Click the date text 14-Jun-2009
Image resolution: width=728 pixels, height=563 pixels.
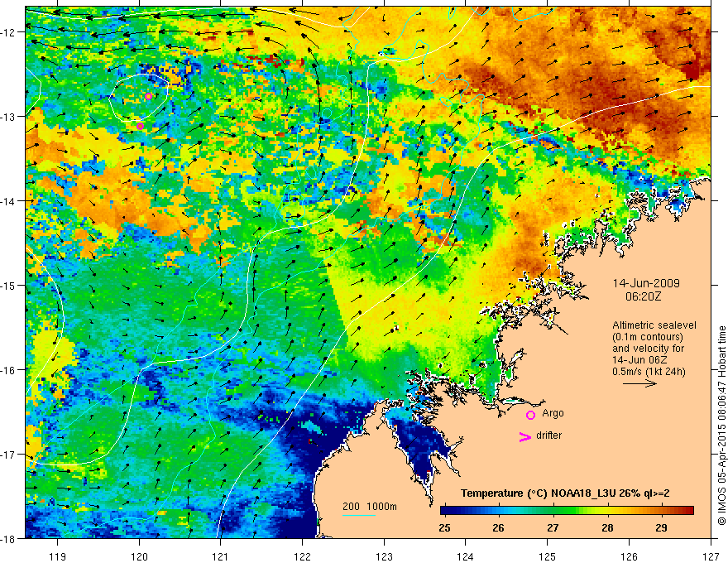tap(646, 283)
